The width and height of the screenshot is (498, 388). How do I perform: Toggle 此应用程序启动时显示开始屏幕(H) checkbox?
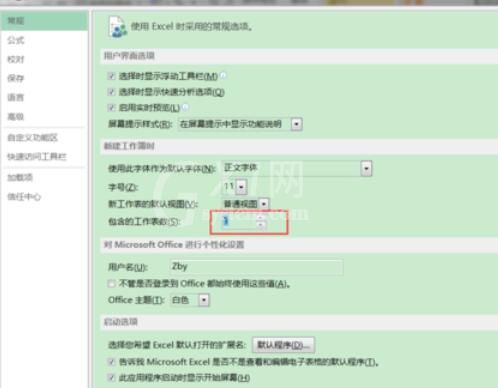click(111, 378)
